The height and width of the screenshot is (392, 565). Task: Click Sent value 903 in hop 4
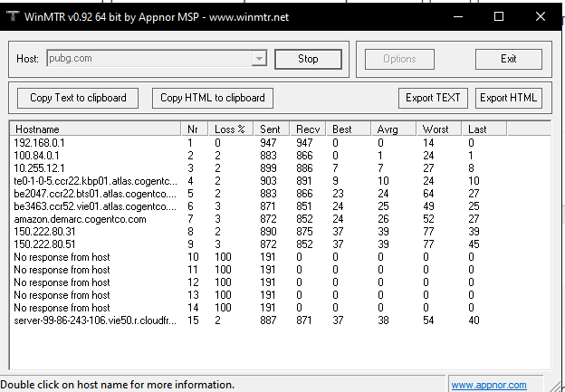pyautogui.click(x=268, y=181)
